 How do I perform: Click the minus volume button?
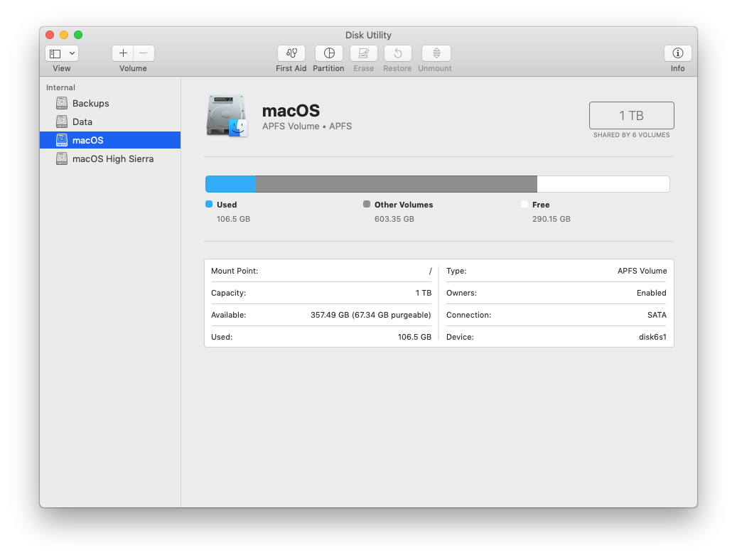[x=144, y=53]
